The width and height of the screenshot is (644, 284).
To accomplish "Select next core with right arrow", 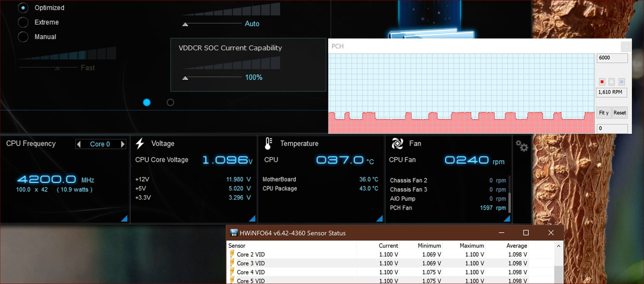I will [122, 144].
